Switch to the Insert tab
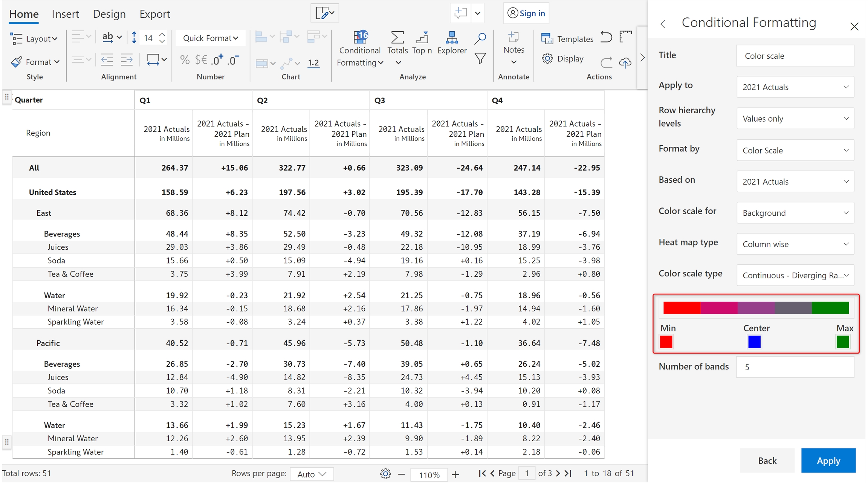The image size is (868, 485). 66,14
